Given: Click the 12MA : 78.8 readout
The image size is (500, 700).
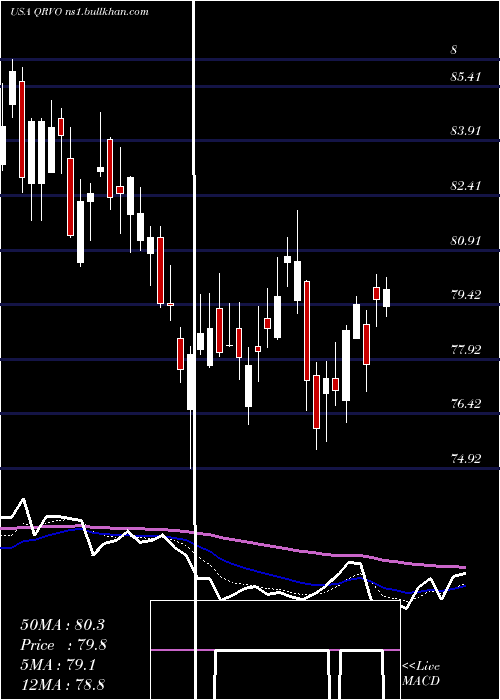Looking at the screenshot, I should tap(63, 684).
